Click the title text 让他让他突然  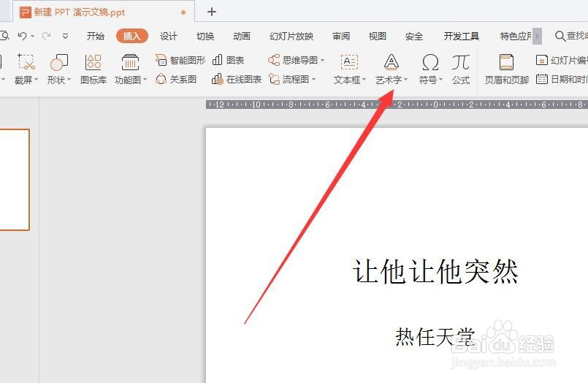[435, 271]
